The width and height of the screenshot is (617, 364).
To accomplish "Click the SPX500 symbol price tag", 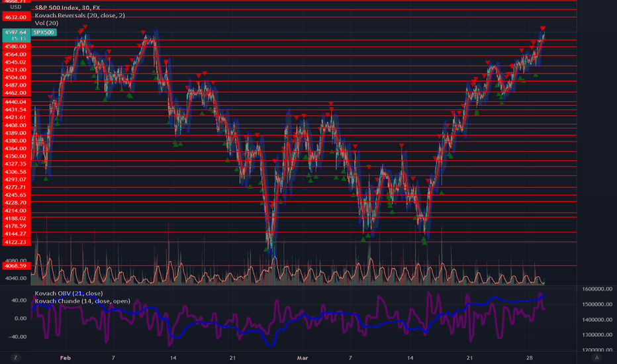I will [44, 32].
